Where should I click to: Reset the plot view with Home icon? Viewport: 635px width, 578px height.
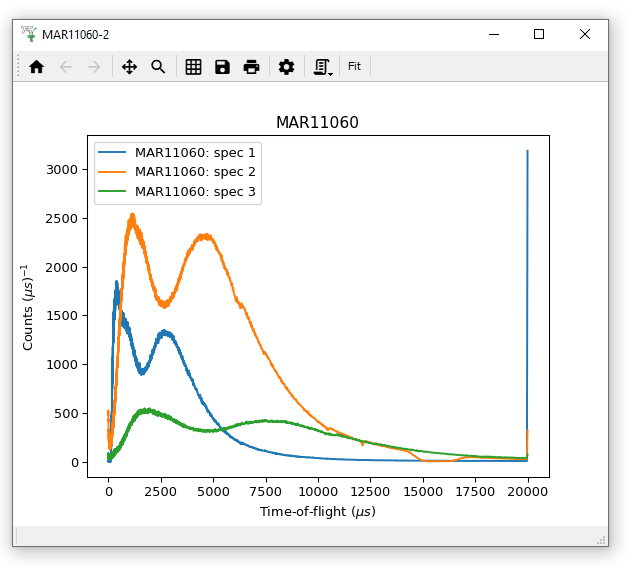click(37, 67)
